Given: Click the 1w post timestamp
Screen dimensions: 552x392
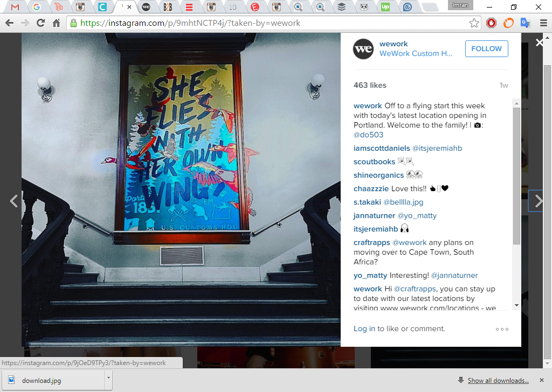Looking at the screenshot, I should point(503,86).
